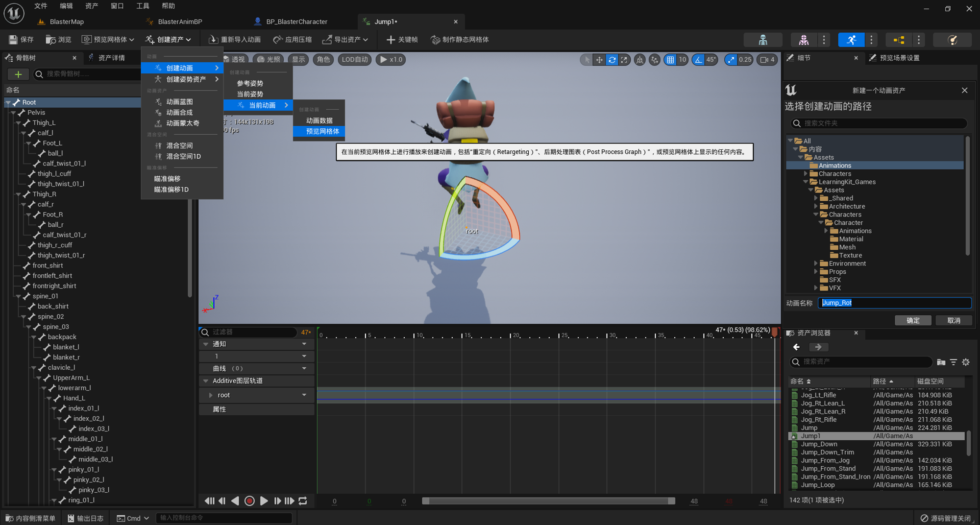Click the Browse asset toolbar button
Screen dimensions: 980x525
tap(58, 40)
